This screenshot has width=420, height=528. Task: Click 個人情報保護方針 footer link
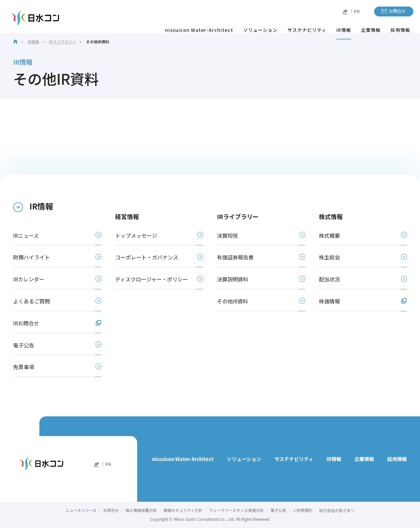click(141, 511)
